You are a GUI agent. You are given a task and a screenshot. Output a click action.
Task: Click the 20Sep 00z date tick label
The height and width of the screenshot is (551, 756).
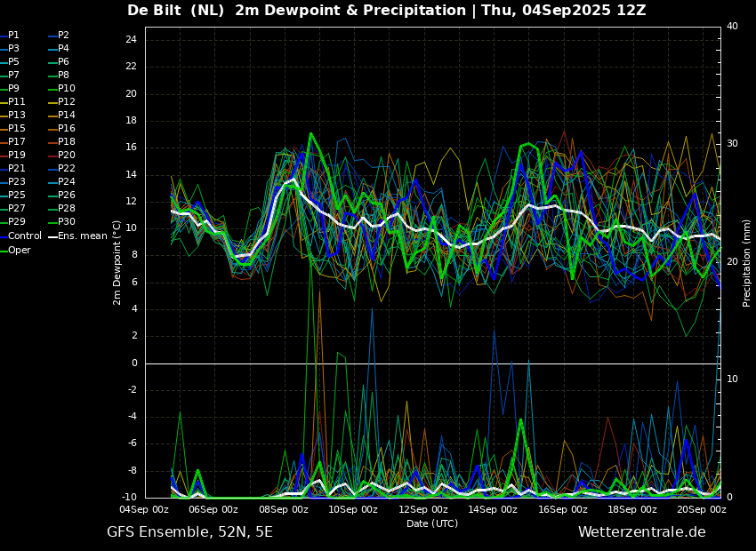tap(702, 509)
